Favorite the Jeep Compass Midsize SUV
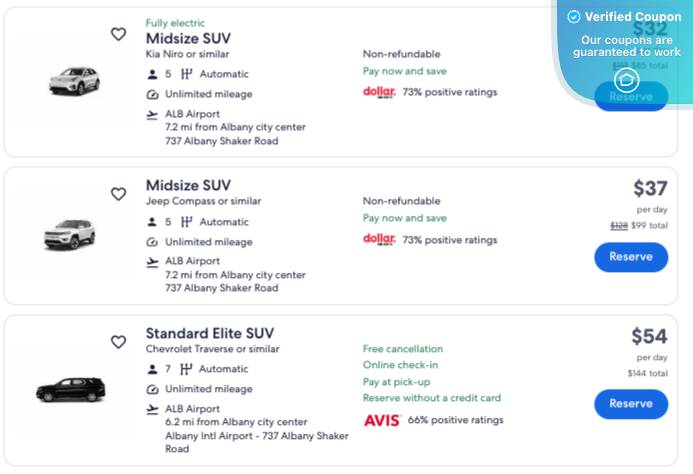Viewport: 693px width, 474px height. [118, 194]
